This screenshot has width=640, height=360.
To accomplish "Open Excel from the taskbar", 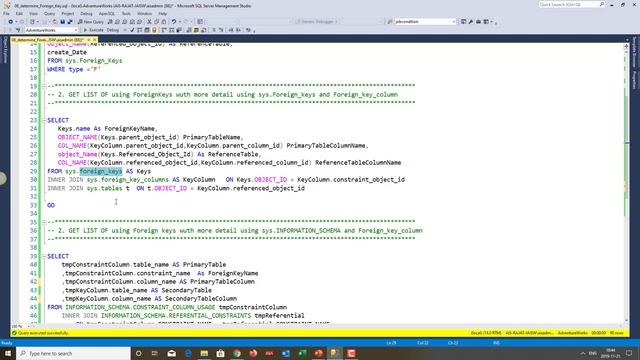I will click(x=302, y=353).
